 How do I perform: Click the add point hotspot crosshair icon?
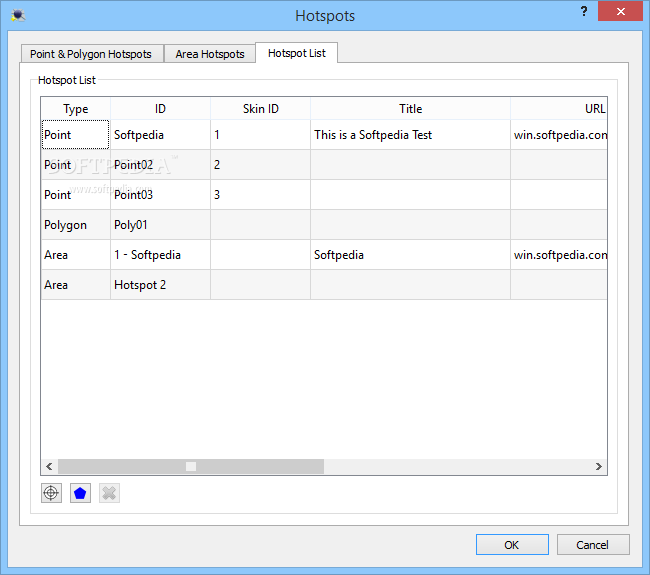51,493
